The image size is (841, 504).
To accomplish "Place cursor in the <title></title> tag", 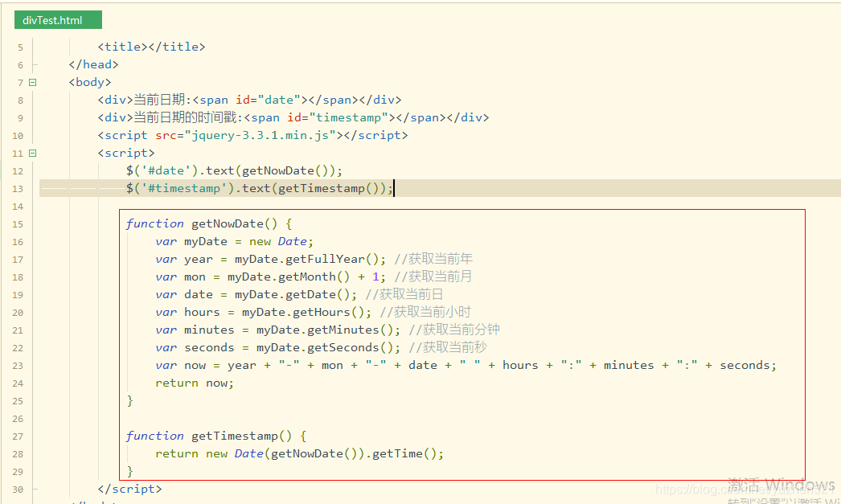I will tap(151, 47).
